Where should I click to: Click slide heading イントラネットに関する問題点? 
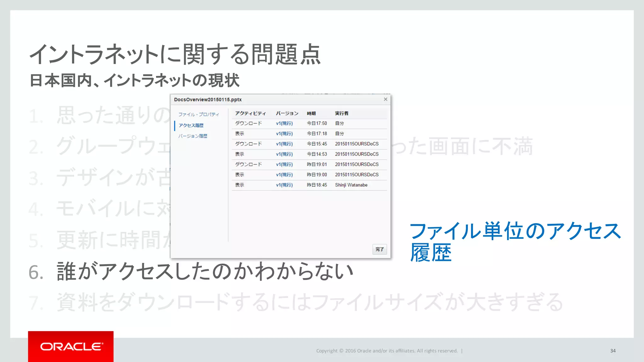pos(175,54)
